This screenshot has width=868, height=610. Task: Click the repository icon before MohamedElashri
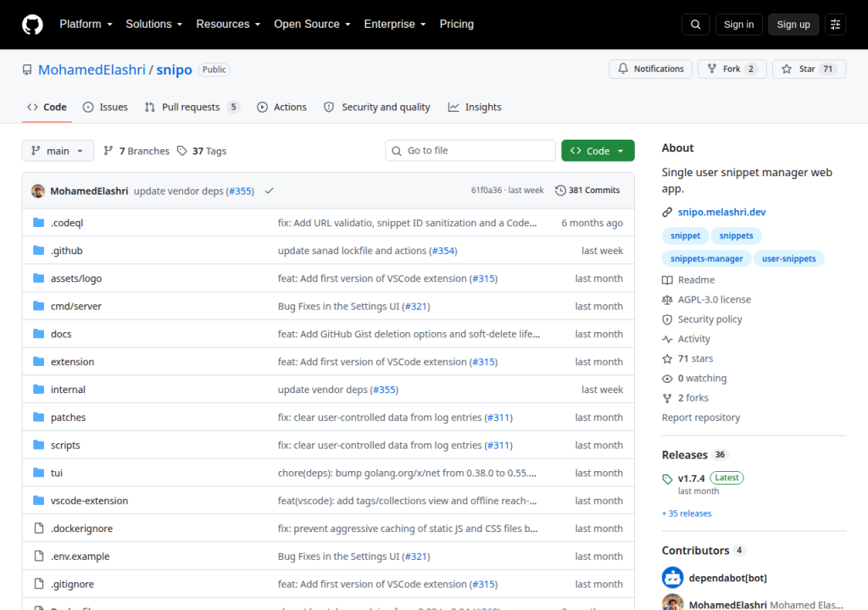point(27,69)
